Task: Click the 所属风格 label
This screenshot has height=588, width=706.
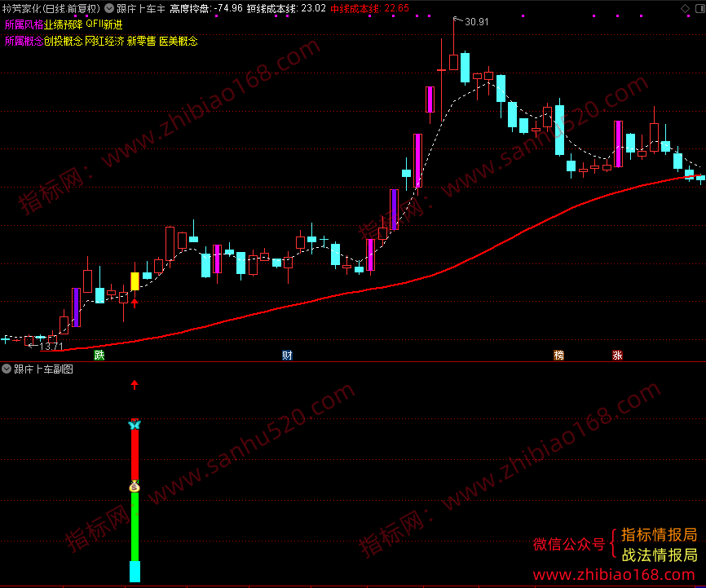Action: pos(24,24)
